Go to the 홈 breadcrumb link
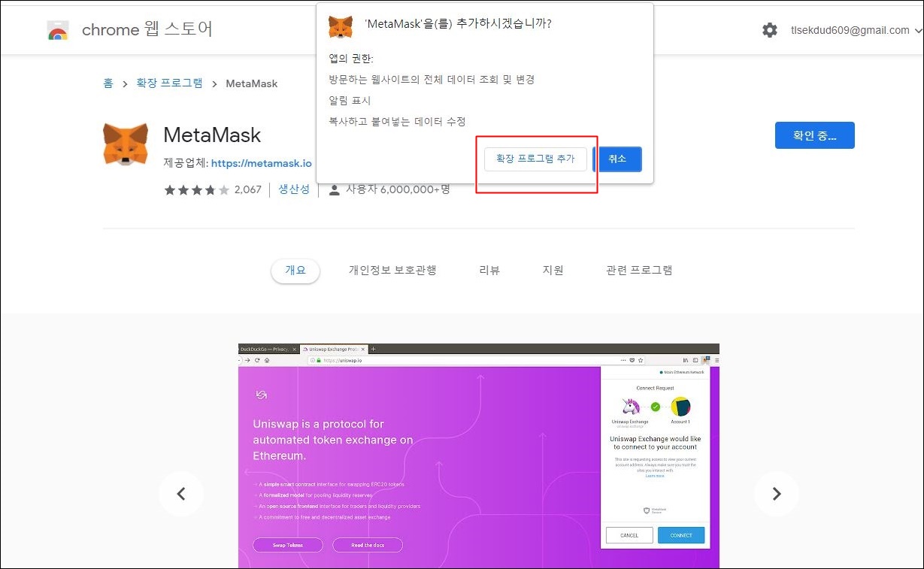Screen dimensions: 924x569 point(108,83)
